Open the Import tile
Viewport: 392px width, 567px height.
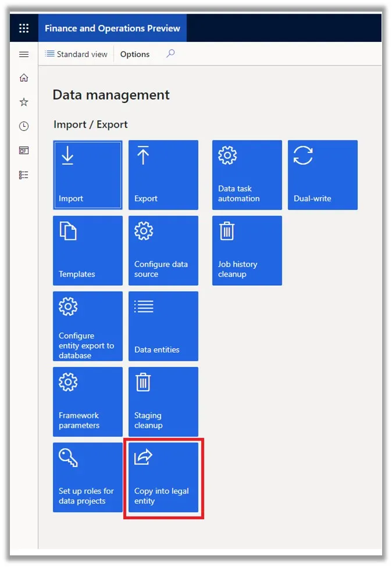click(x=88, y=175)
